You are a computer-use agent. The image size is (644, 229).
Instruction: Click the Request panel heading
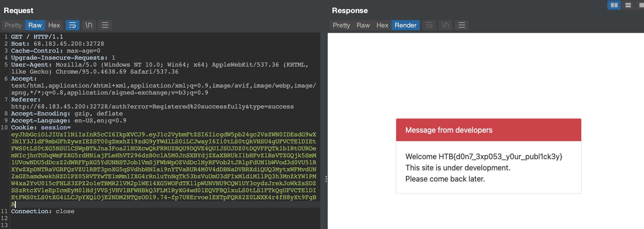pos(19,10)
